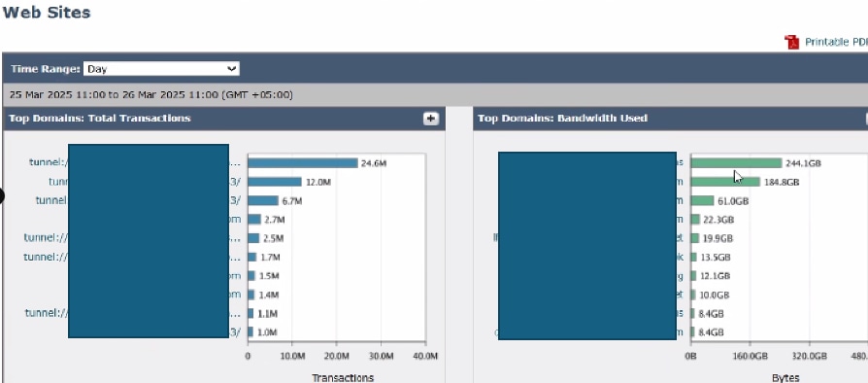This screenshot has width=868, height=383.
Task: Select the 61.0GB bandwidth bar
Action: (703, 200)
